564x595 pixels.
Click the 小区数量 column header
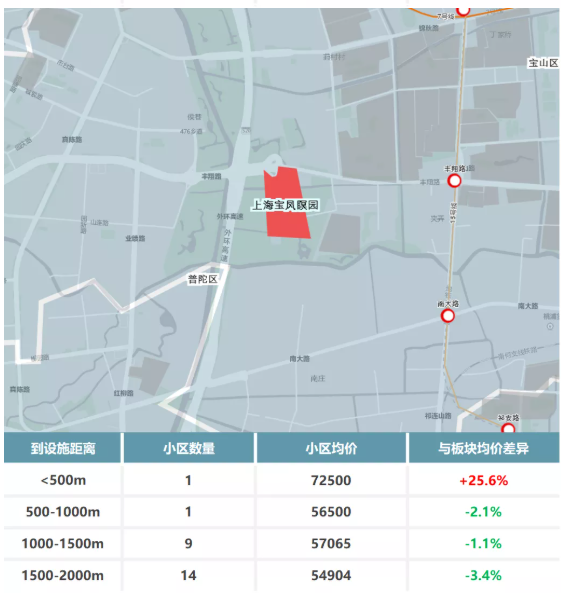(189, 448)
